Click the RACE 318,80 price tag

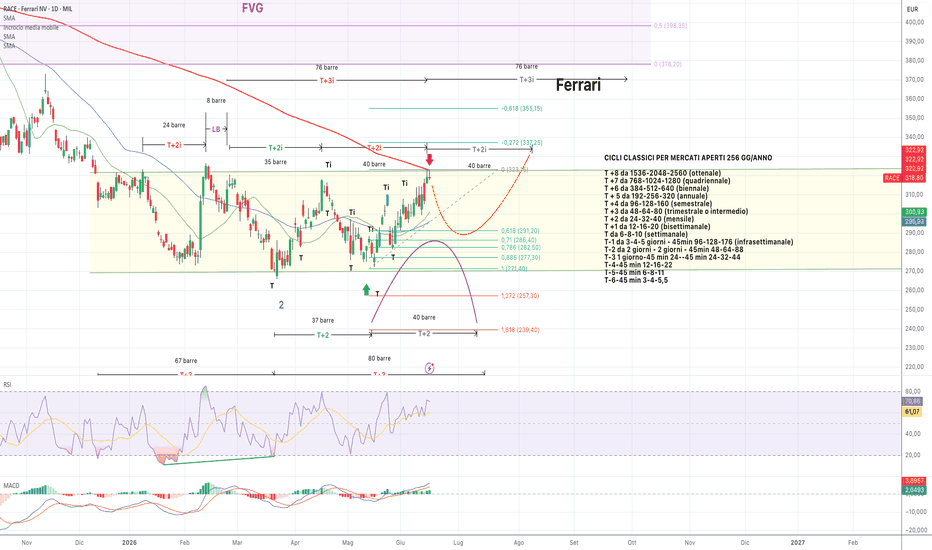tap(903, 178)
